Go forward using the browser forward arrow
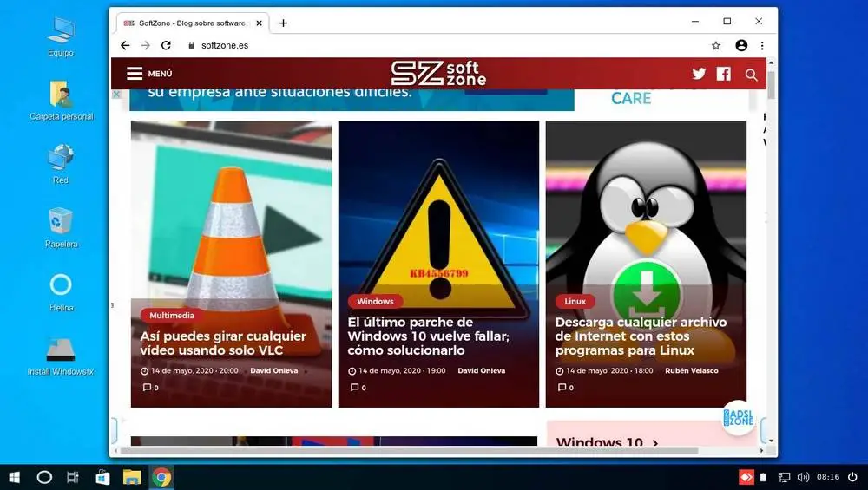 pyautogui.click(x=146, y=45)
